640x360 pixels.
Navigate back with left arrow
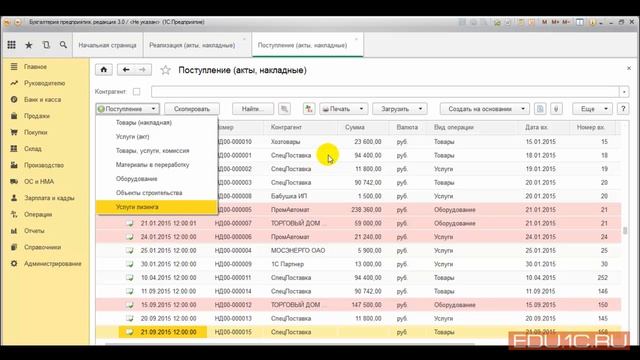126,70
